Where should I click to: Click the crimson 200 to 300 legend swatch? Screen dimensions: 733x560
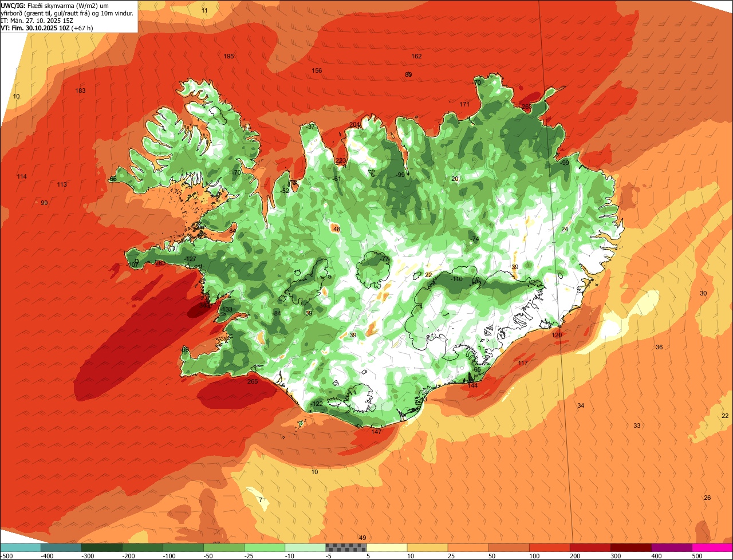click(x=590, y=548)
